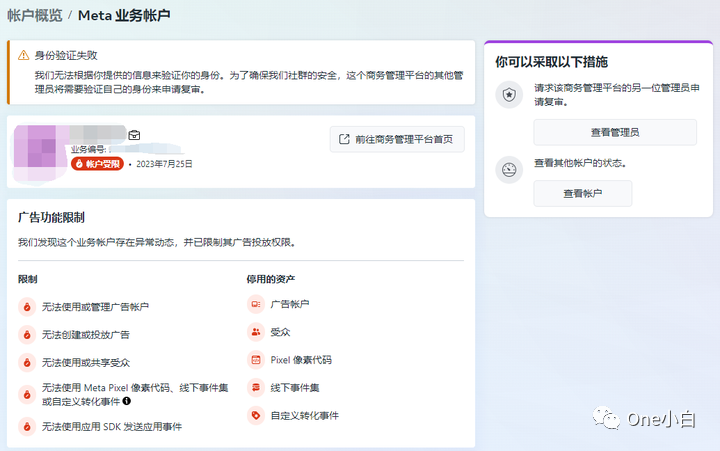Click the 查看管理员 button
720x451 pixels.
[x=615, y=132]
